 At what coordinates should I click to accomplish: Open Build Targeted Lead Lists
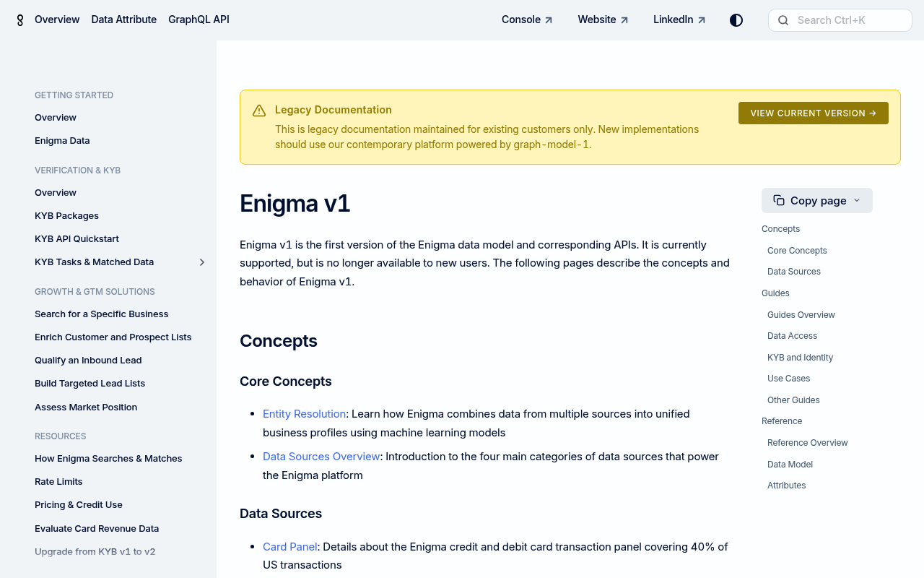click(x=90, y=384)
